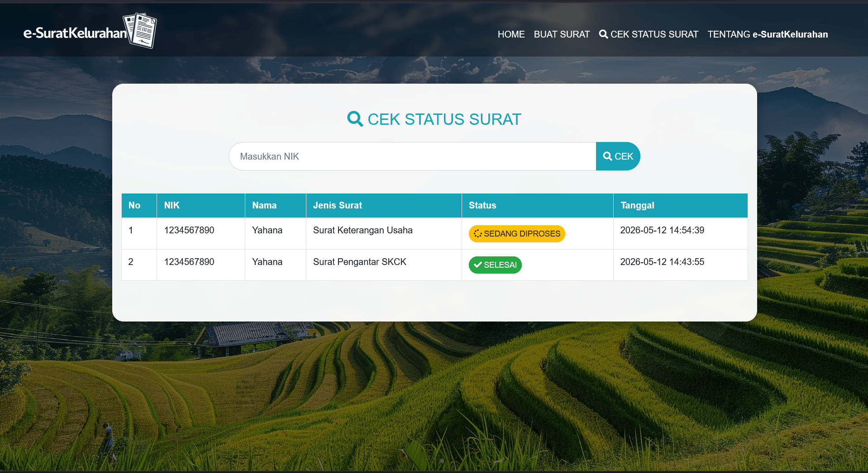The width and height of the screenshot is (868, 473).
Task: Click the magnifier icon in the page heading
Action: pos(355,119)
